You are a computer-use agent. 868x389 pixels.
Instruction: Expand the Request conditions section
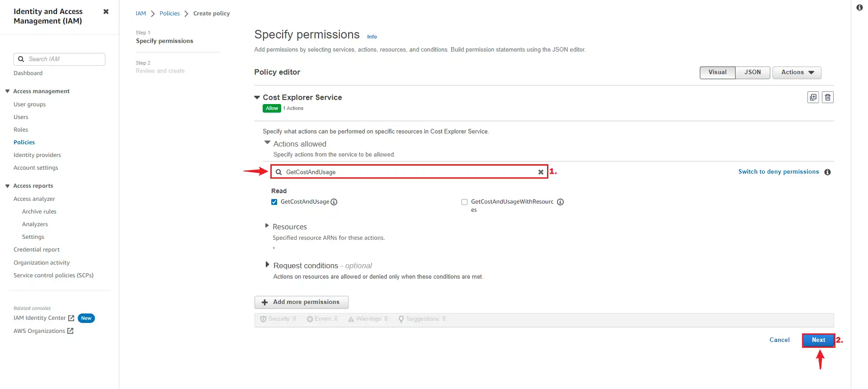267,265
